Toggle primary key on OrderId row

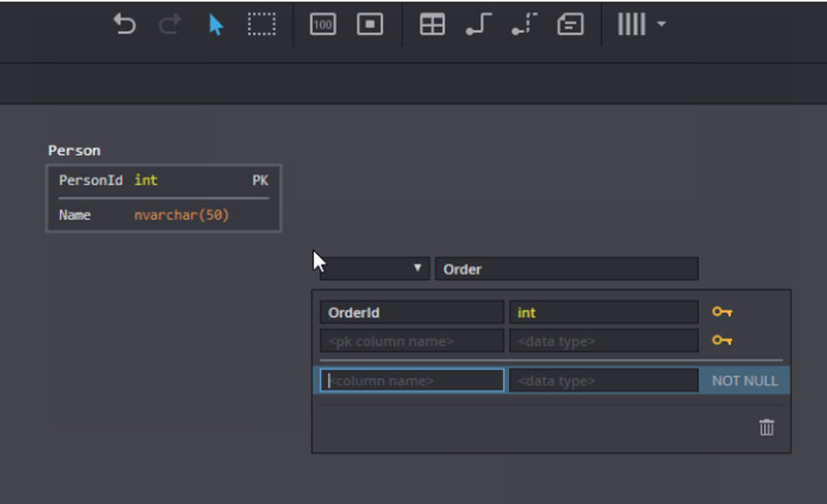click(722, 312)
